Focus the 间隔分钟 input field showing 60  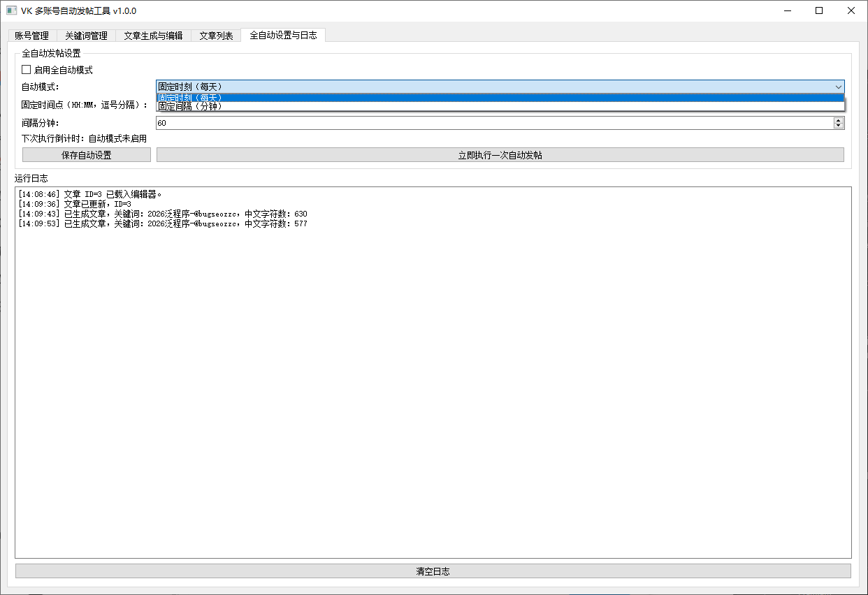coord(494,123)
